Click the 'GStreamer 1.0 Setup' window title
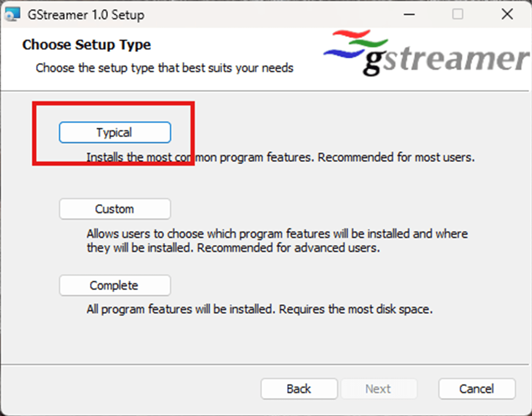 86,15
